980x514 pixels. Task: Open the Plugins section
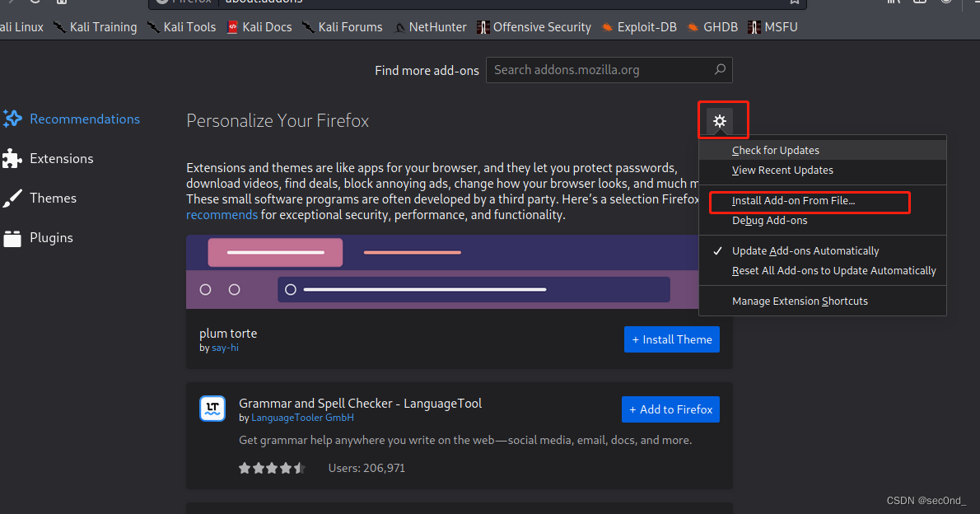pyautogui.click(x=51, y=237)
